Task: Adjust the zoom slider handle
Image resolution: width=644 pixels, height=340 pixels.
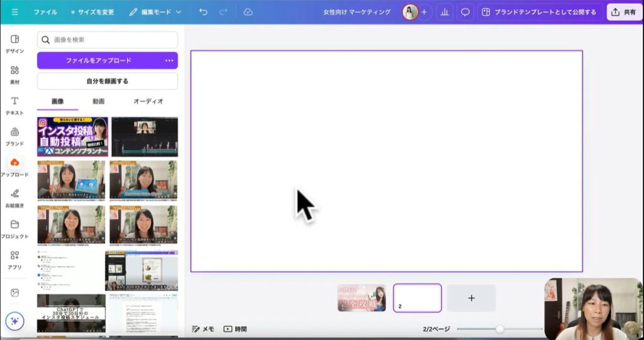Action: (x=500, y=329)
